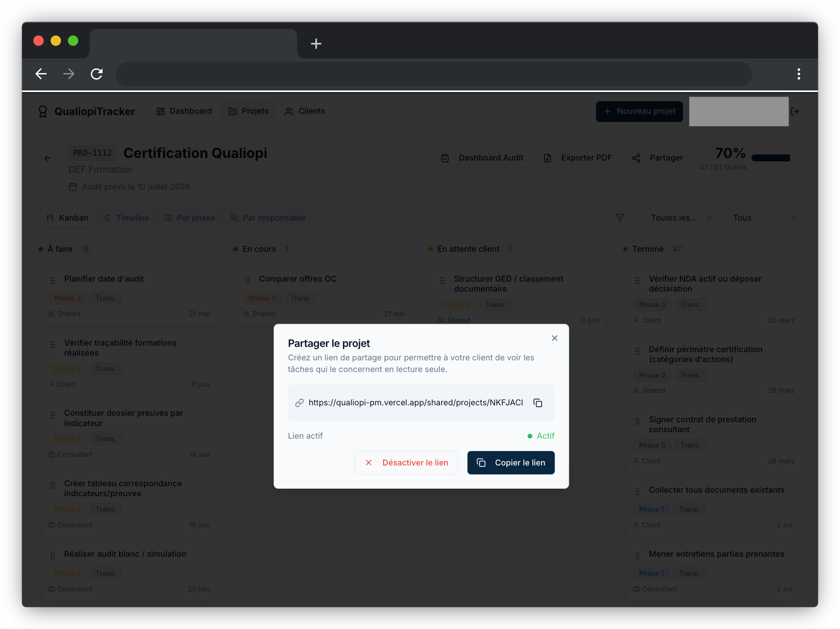Click the QualiopiTracker logo icon

click(42, 111)
